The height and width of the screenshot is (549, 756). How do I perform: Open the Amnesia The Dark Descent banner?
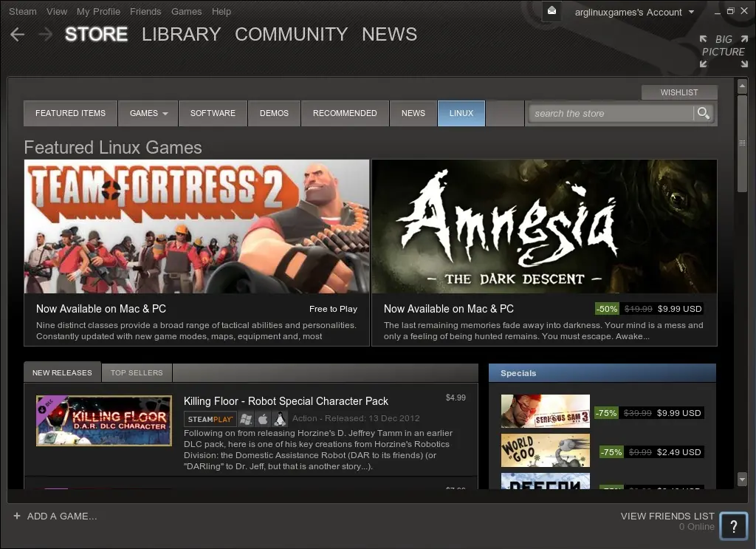(x=544, y=226)
